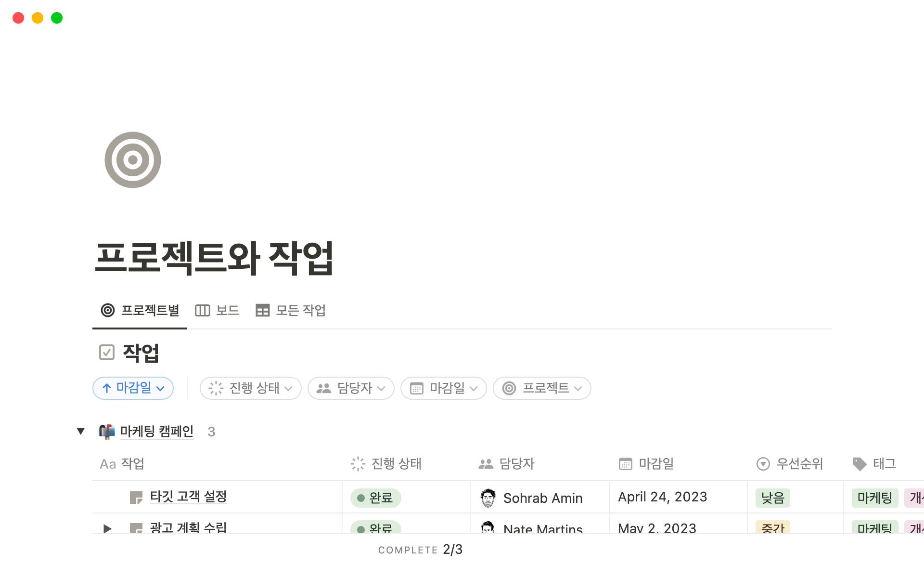The width and height of the screenshot is (924, 578).
Task: Open the 진행 상태 filter dropdown
Action: pos(251,388)
